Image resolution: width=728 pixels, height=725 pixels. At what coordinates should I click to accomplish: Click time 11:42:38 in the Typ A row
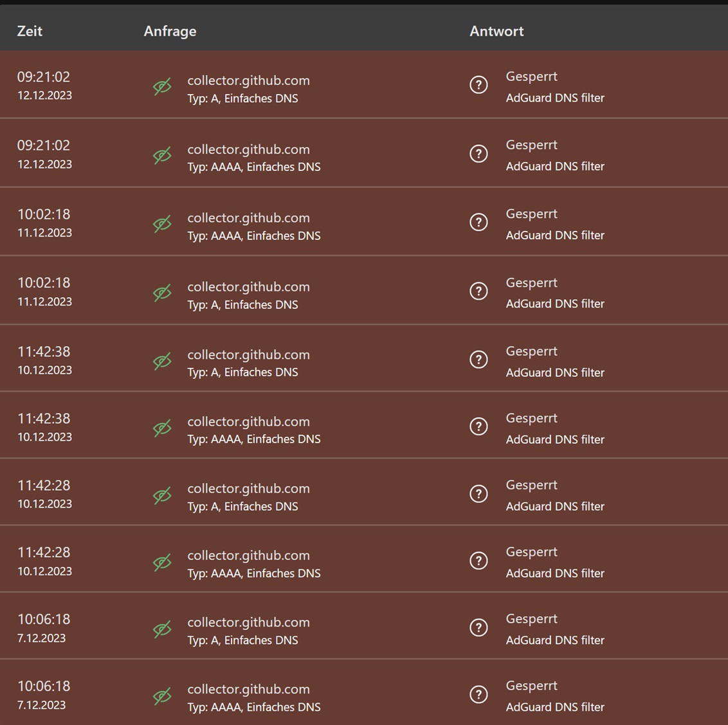click(x=44, y=352)
